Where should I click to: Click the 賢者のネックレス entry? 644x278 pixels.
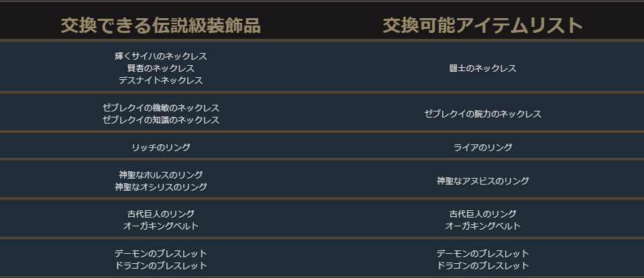(x=160, y=68)
